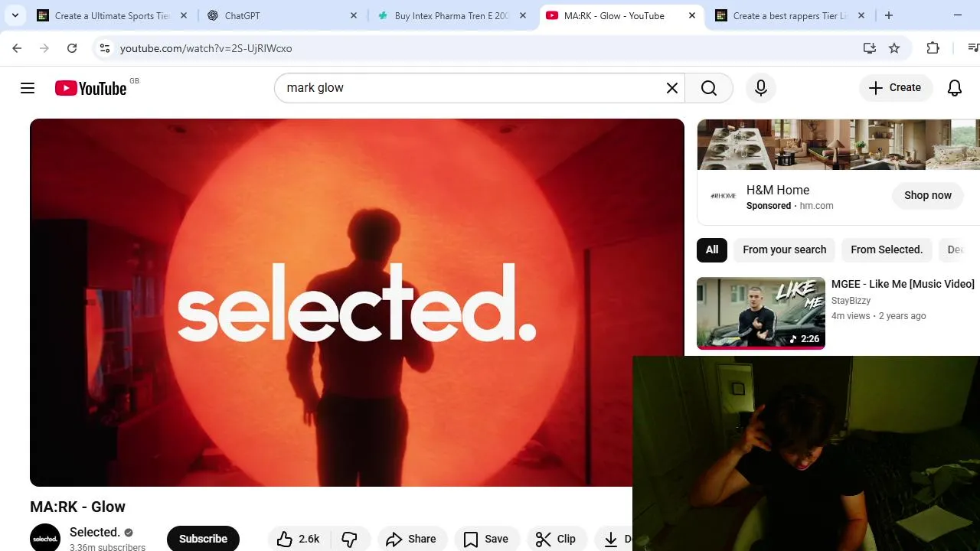The height and width of the screenshot is (551, 980).
Task: Open the media control icon in the toolbar
Action: click(x=973, y=48)
